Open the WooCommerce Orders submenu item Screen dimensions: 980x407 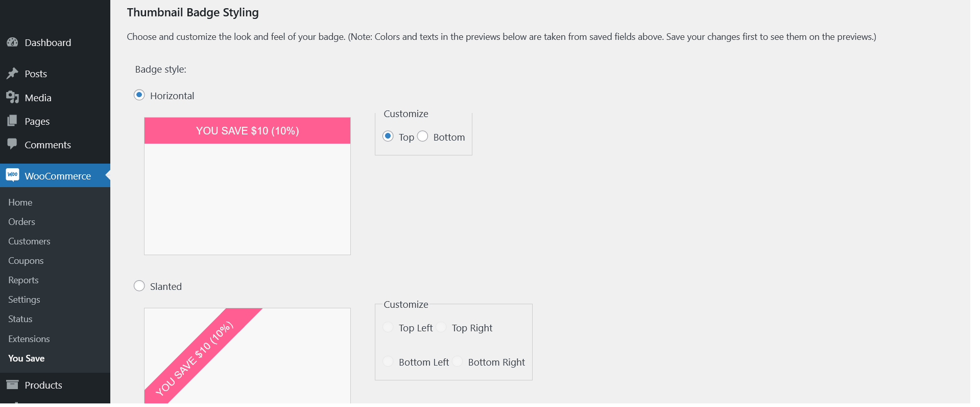coord(21,222)
